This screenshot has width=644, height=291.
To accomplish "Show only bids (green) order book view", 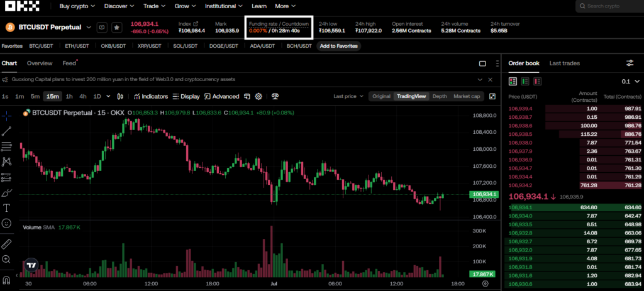I will (x=525, y=81).
